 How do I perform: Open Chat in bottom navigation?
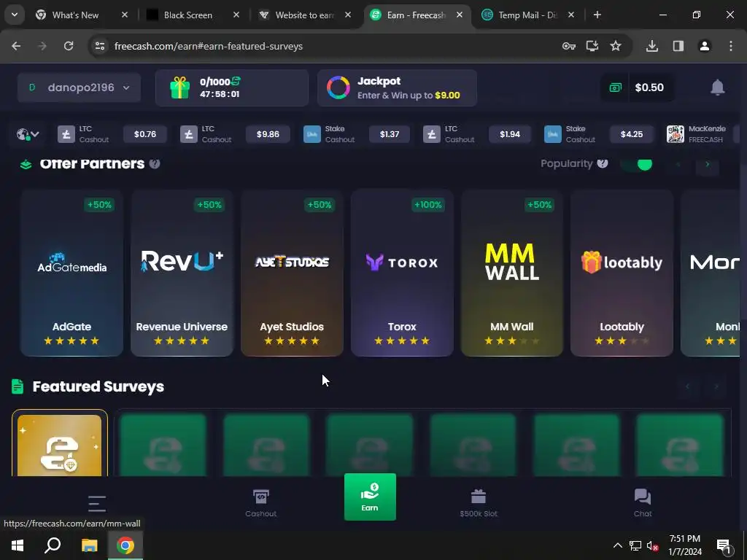click(643, 503)
